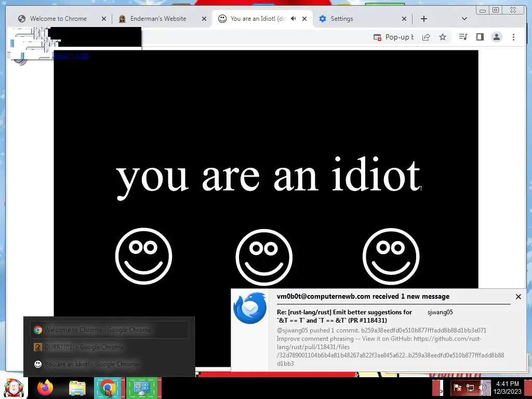This screenshot has width=532, height=399.
Task: Click the Enderman's Website tab favicon
Action: click(x=122, y=19)
